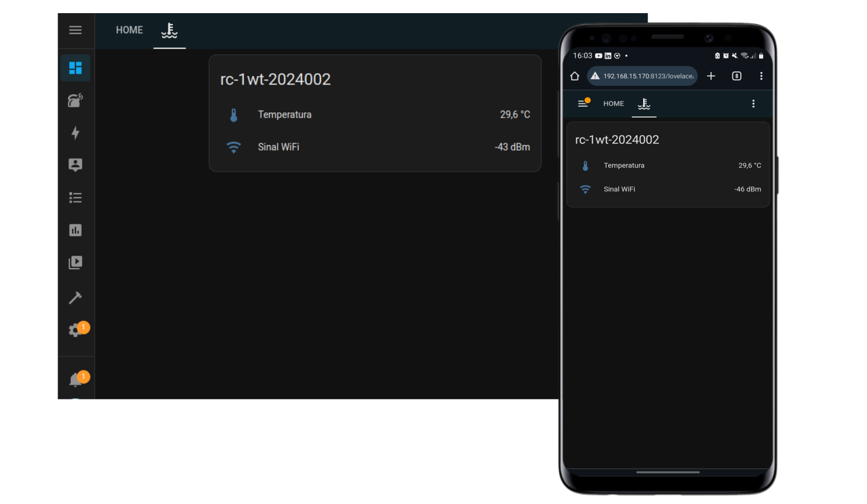Open the Media browser panel
The width and height of the screenshot is (867, 504).
[75, 263]
